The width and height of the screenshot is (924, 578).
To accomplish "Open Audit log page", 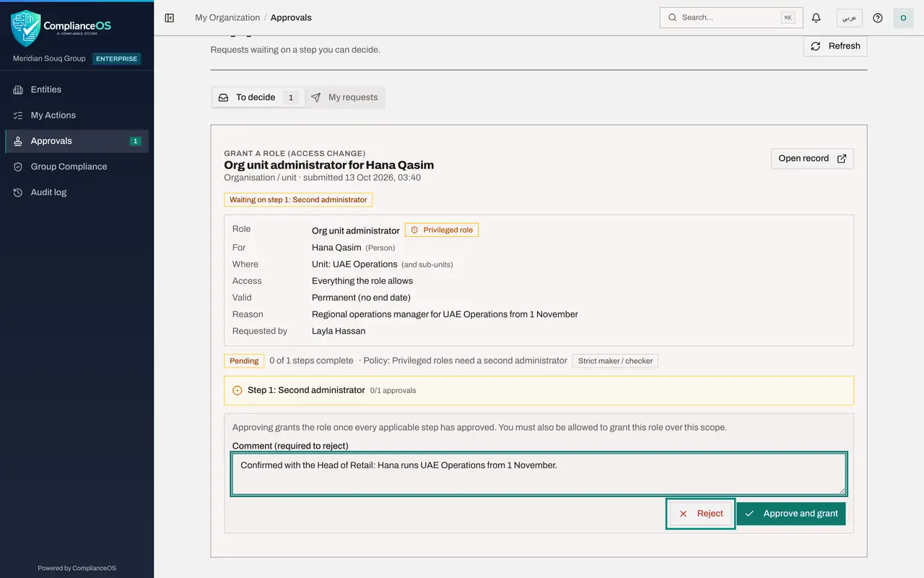I will (77, 192).
